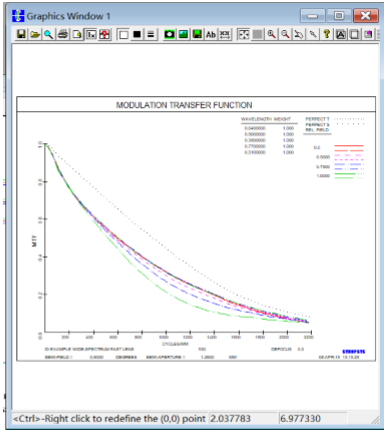Click the yellow question mark help icon
The image size is (390, 435).
(x=327, y=34)
